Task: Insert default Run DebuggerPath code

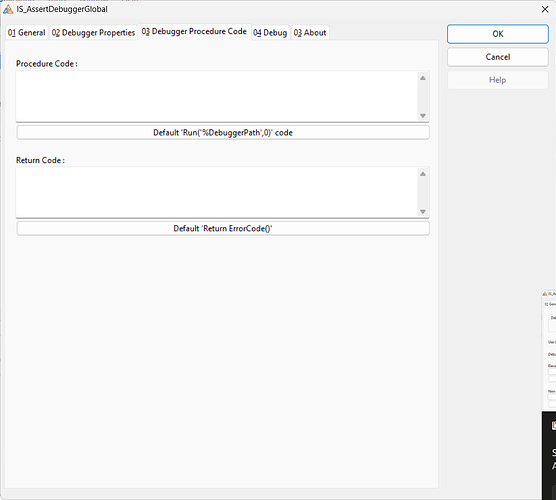Action: click(223, 133)
